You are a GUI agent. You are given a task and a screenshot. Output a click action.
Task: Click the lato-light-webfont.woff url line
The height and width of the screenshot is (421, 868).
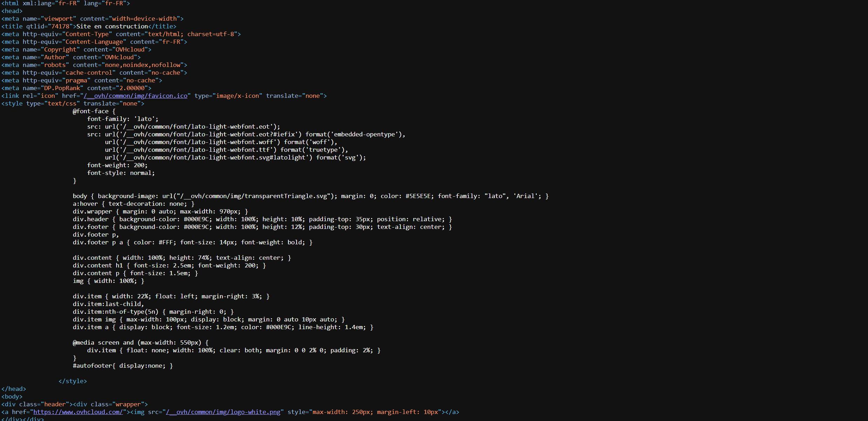tap(221, 142)
